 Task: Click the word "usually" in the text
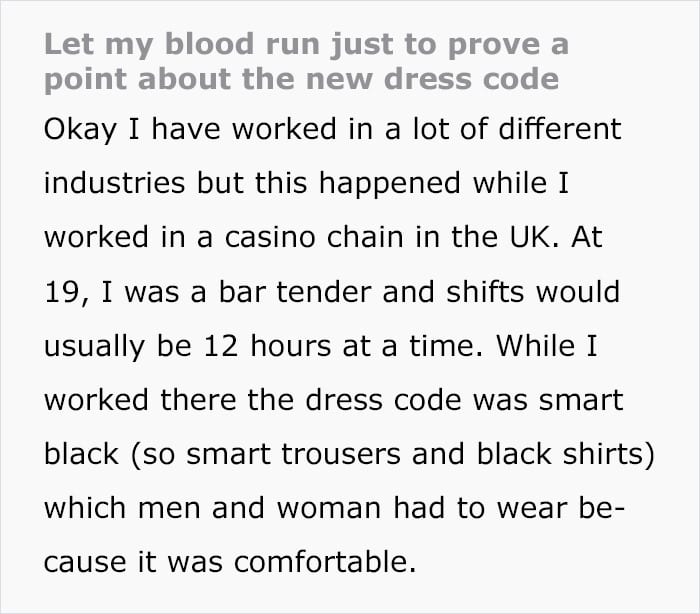point(95,347)
